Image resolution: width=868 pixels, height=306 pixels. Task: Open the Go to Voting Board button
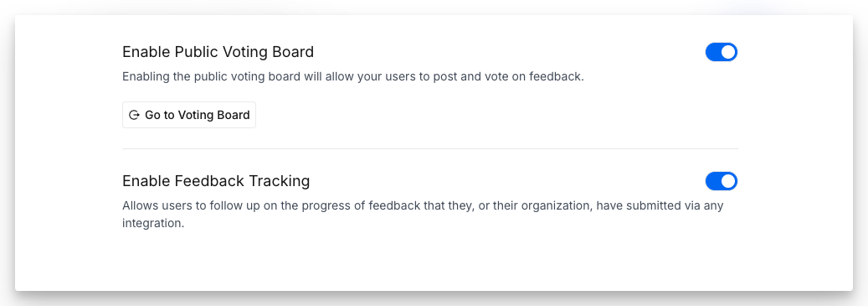(x=189, y=115)
